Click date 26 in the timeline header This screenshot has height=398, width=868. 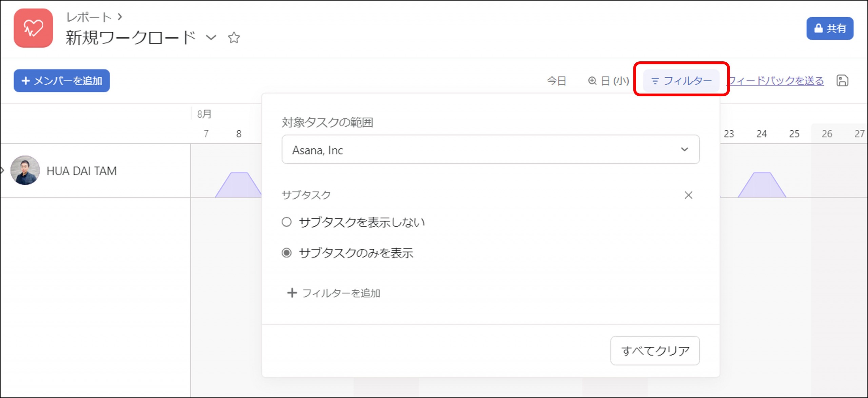click(x=827, y=134)
